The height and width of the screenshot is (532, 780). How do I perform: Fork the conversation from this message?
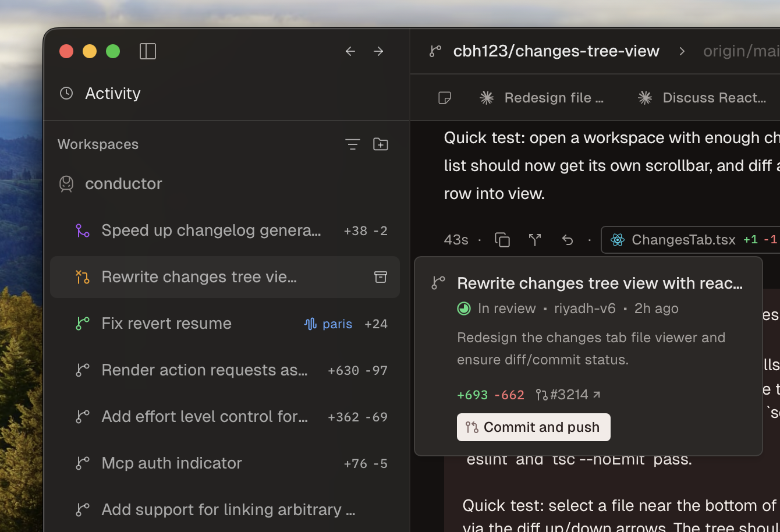(x=535, y=240)
